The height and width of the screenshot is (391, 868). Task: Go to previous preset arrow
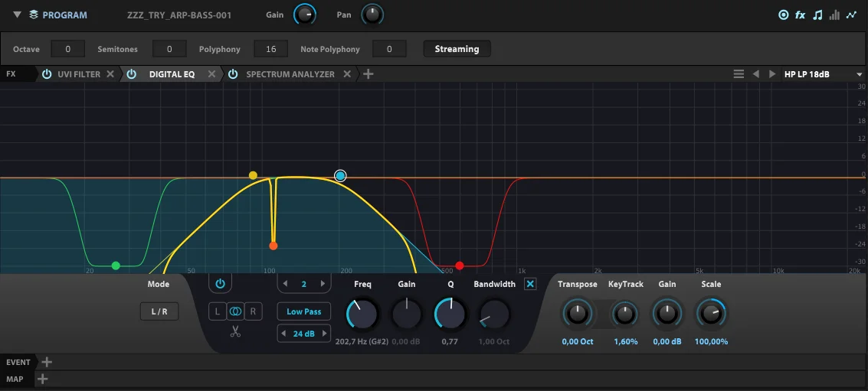point(755,73)
